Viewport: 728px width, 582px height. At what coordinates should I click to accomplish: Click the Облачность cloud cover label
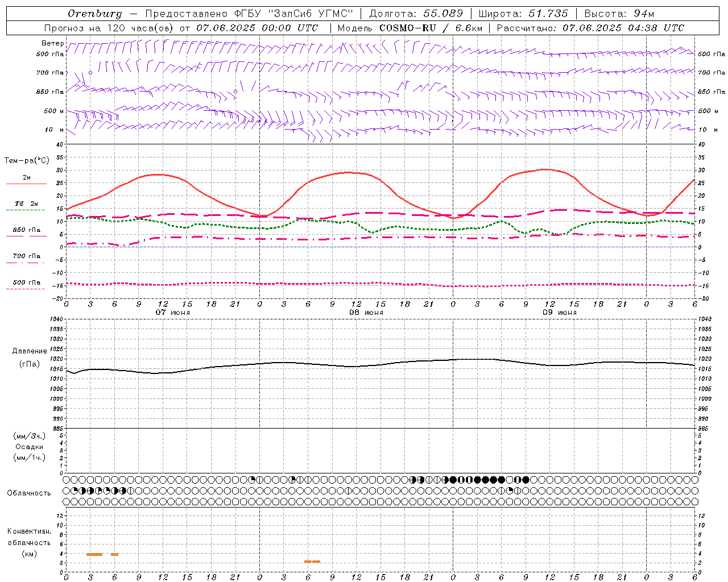29,493
